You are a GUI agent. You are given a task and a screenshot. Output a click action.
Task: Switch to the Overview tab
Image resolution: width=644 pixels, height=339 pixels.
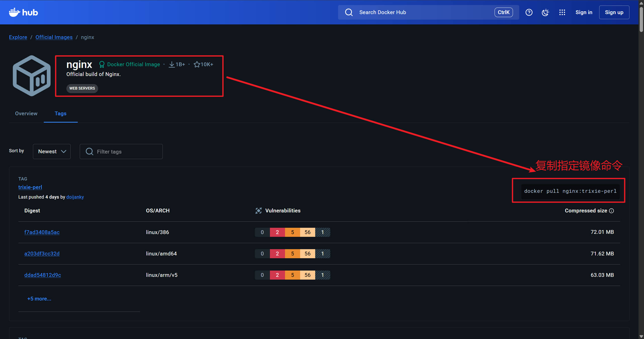[26, 114]
